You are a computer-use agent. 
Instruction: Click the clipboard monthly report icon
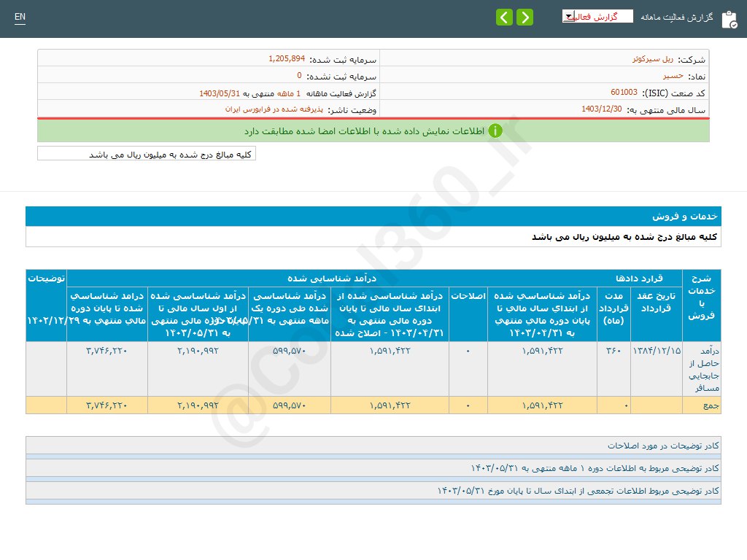[729, 19]
